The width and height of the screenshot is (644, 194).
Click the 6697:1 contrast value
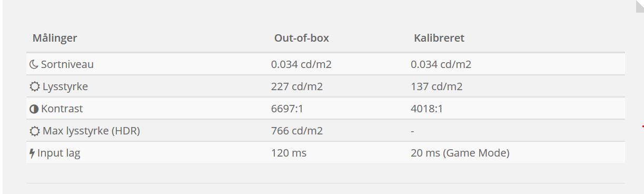(x=288, y=109)
